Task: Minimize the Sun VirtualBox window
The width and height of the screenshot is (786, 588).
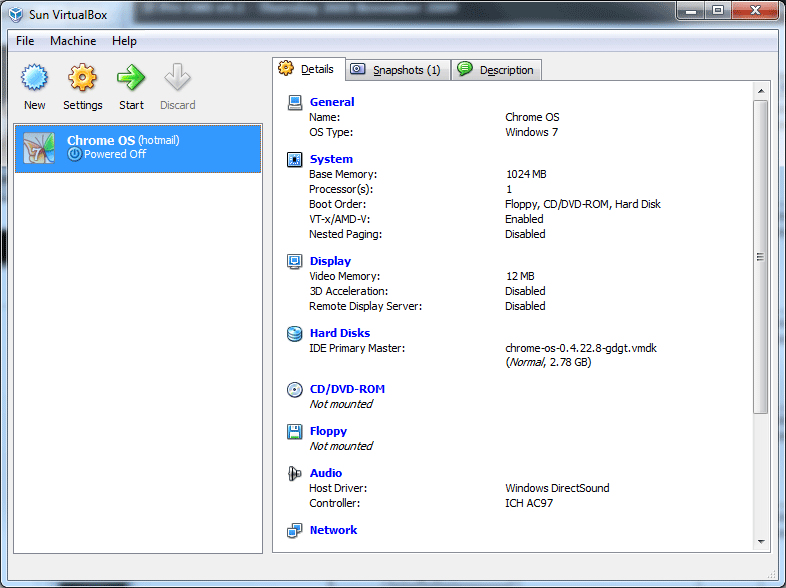Action: [x=691, y=11]
